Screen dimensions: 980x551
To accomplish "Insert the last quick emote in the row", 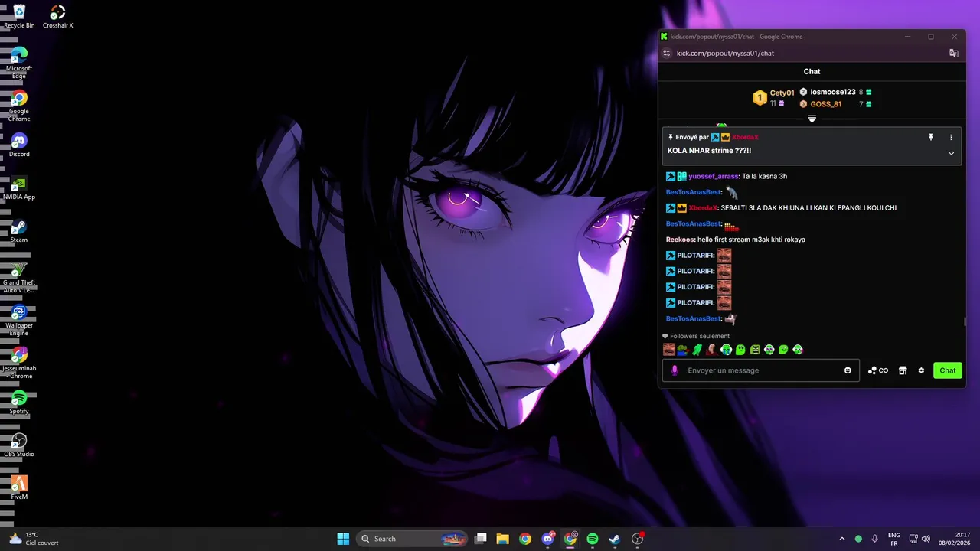I will pos(798,350).
